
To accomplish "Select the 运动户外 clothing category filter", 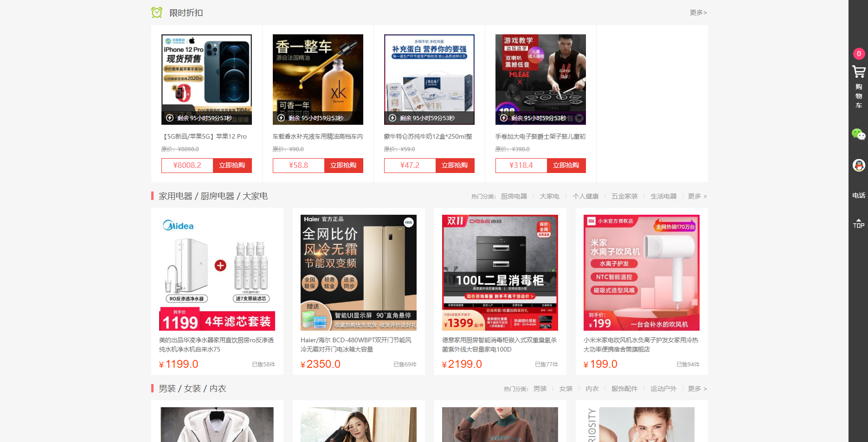I will coord(663,389).
